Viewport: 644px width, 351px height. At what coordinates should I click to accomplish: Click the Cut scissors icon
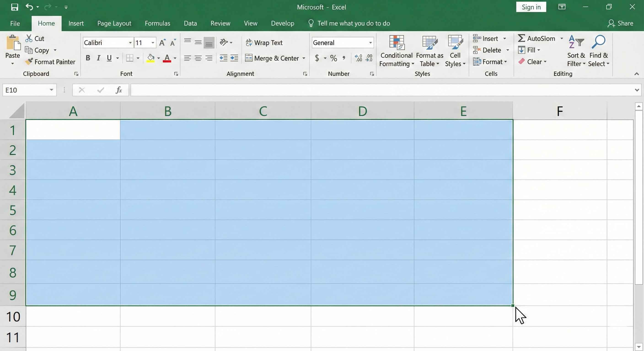coord(29,38)
